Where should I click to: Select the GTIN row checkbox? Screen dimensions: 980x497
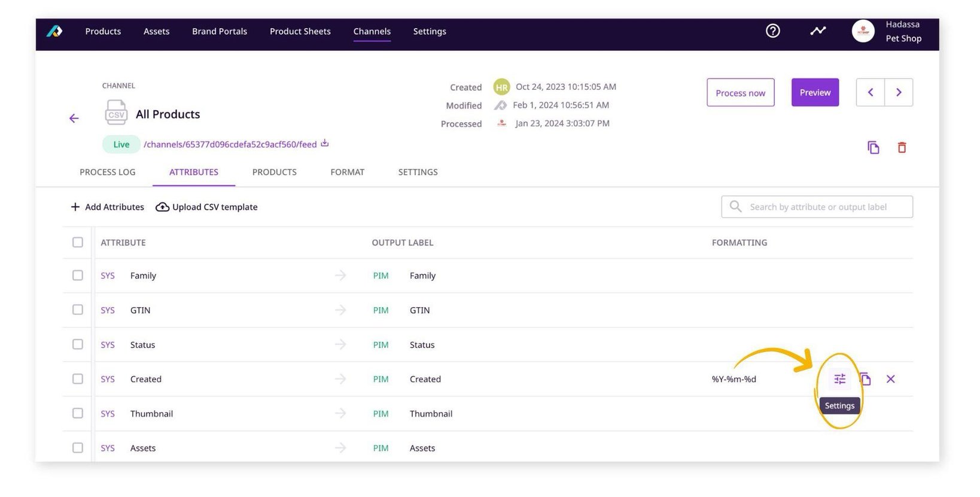tap(78, 310)
